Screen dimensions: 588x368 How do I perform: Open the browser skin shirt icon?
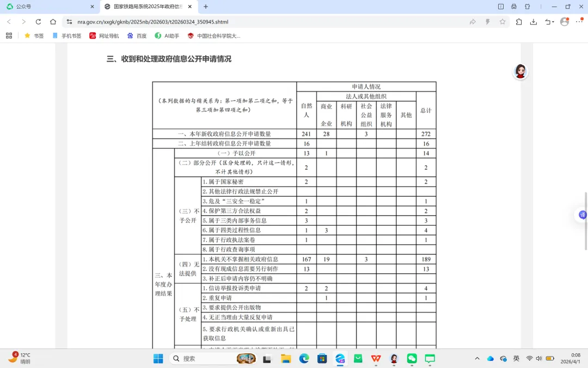coord(527,7)
